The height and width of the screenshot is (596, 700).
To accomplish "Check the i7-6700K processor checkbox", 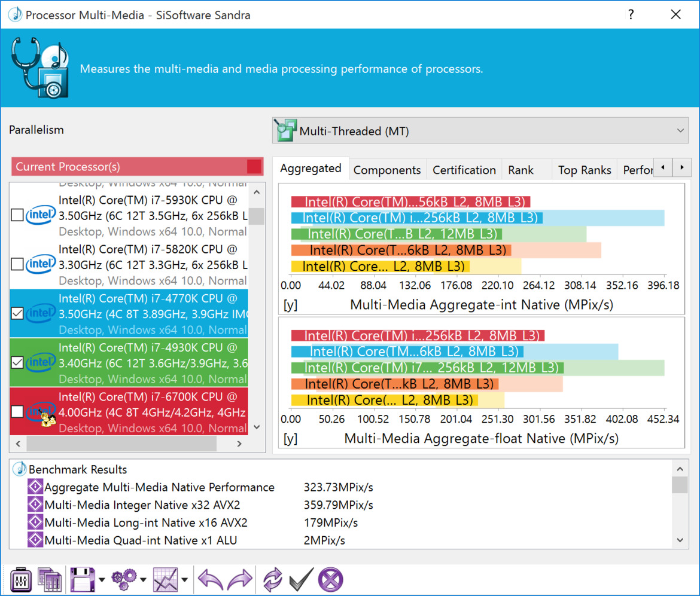I will click(17, 411).
